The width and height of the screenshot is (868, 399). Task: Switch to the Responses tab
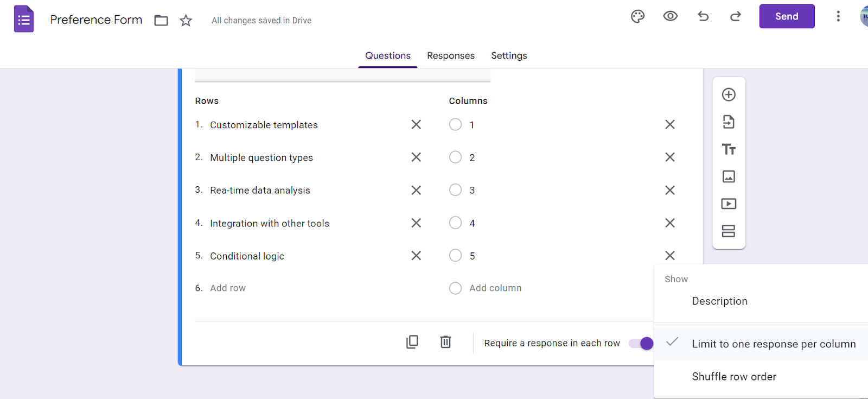click(x=451, y=55)
